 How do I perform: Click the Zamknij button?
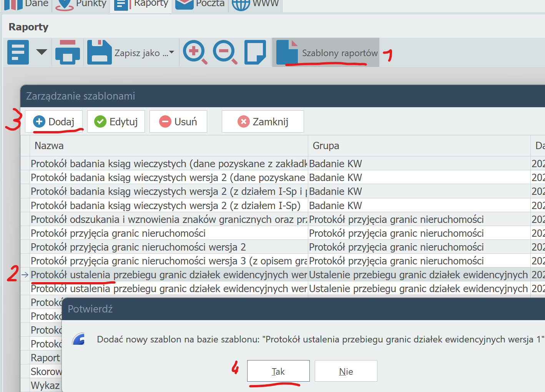pos(263,121)
